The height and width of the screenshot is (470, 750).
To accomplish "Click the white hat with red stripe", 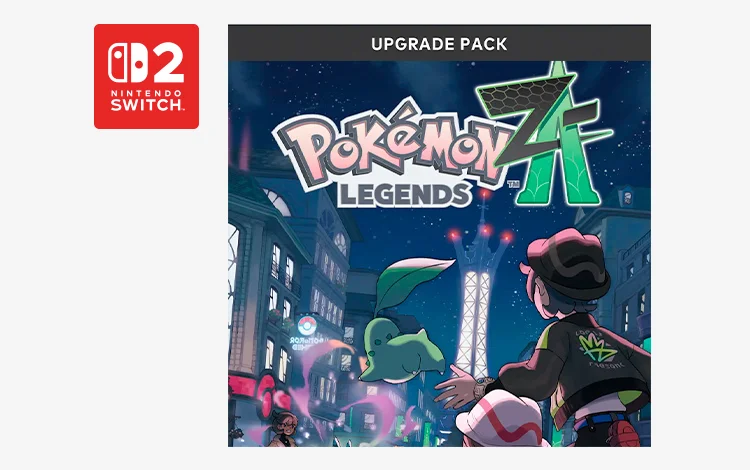I will pos(501,420).
